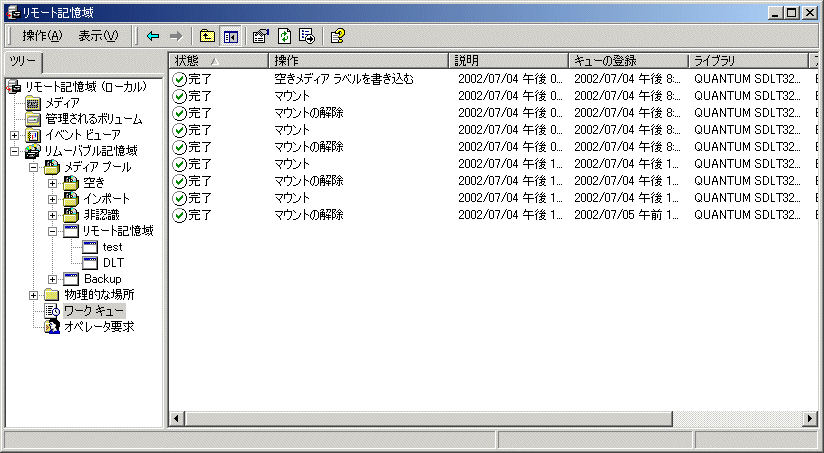Screen dimensions: 824x453
Task: Expand the インポート media pool
Action: 53,199
